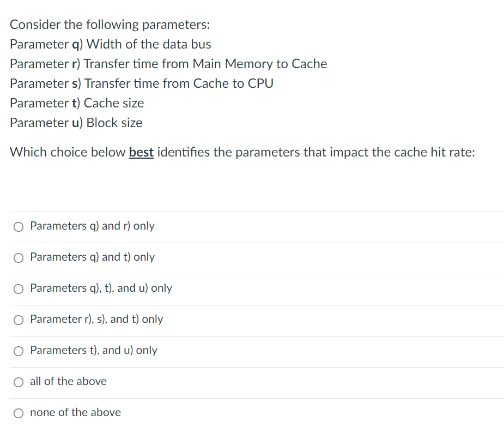The image size is (504, 439).
Task: Choose 'Parameters q), t), and u) only'
Action: pyautogui.click(x=18, y=288)
